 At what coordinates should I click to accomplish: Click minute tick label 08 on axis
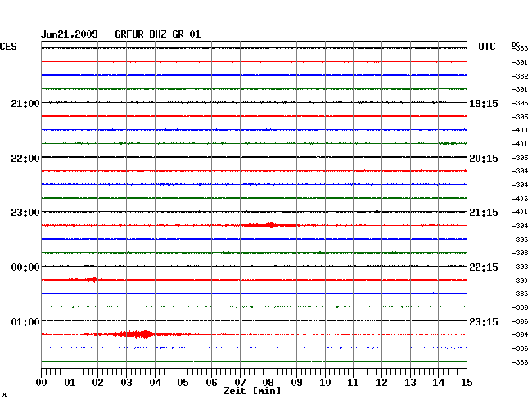pos(268,382)
